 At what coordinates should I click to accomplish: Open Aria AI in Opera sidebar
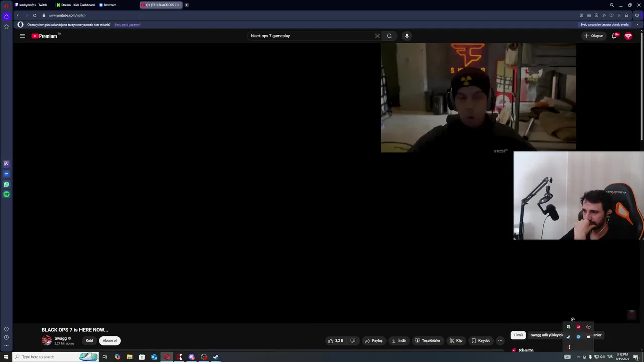coord(6,164)
